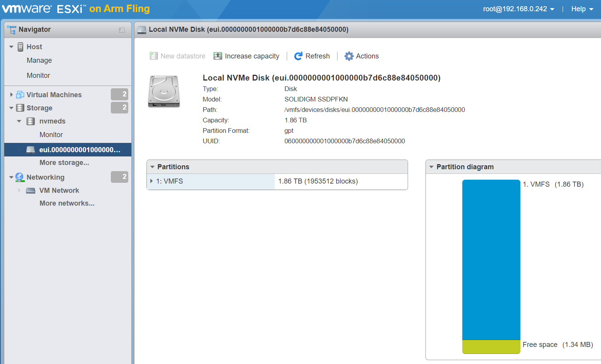Click the Increase capacity button
Screen dimensions: 601x364
(246, 56)
